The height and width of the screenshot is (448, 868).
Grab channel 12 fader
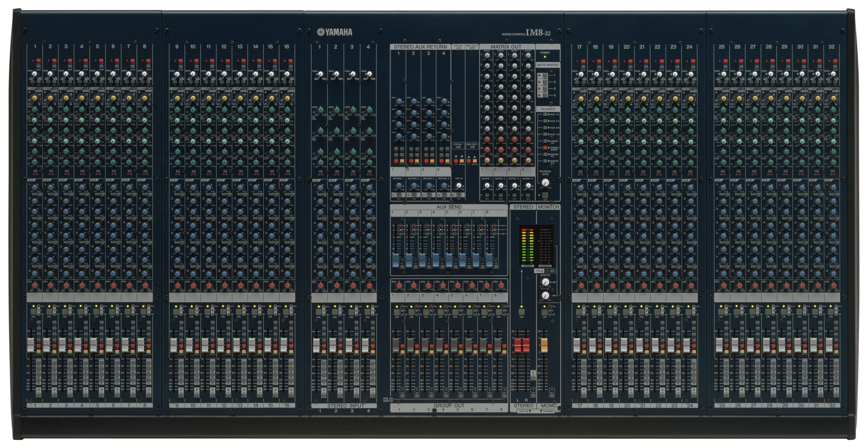point(220,345)
